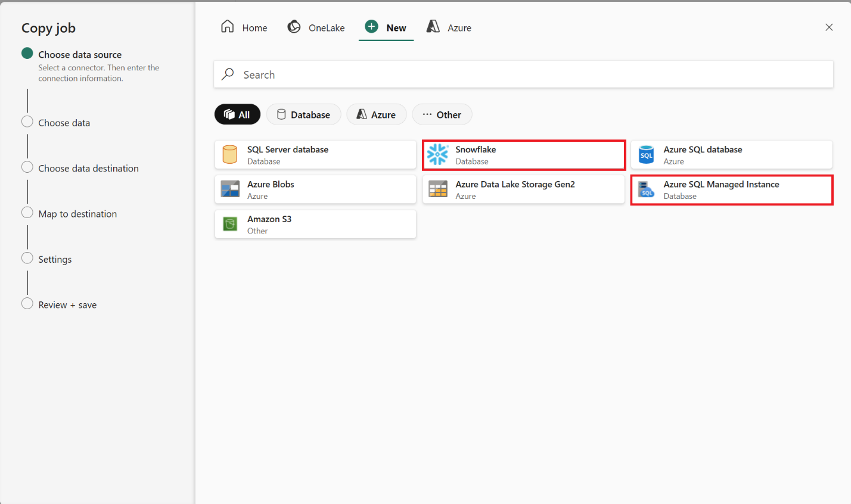This screenshot has width=851, height=504.
Task: Click the Azure Data Lake Storage Gen2 icon
Action: point(438,189)
